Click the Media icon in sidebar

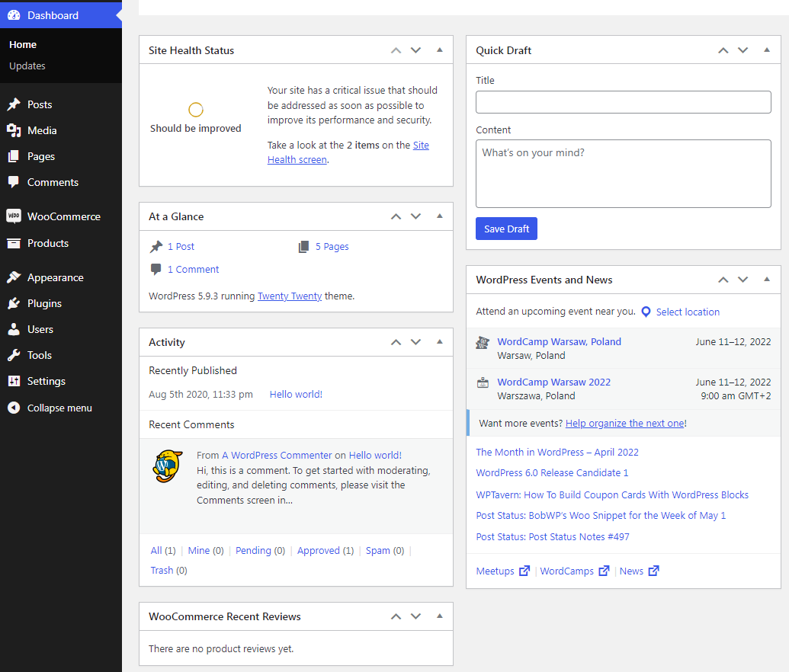[x=14, y=130]
